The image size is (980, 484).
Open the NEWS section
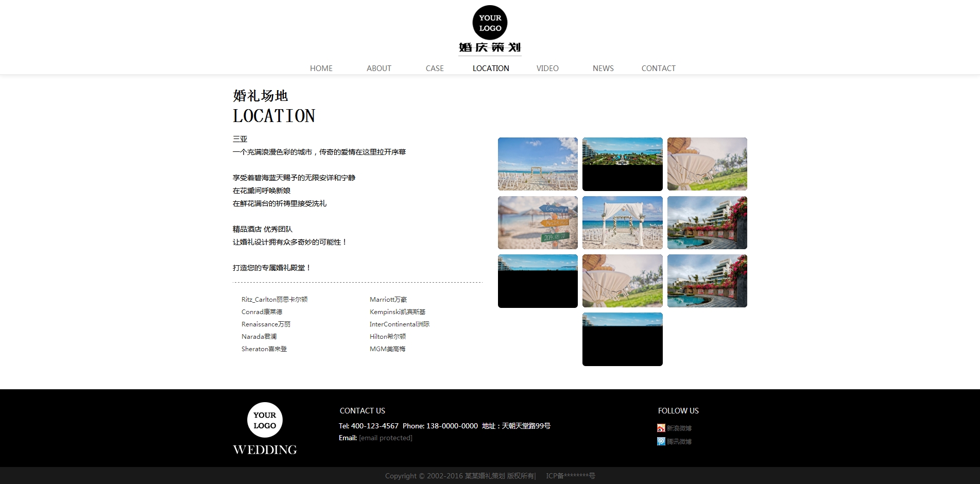tap(603, 68)
